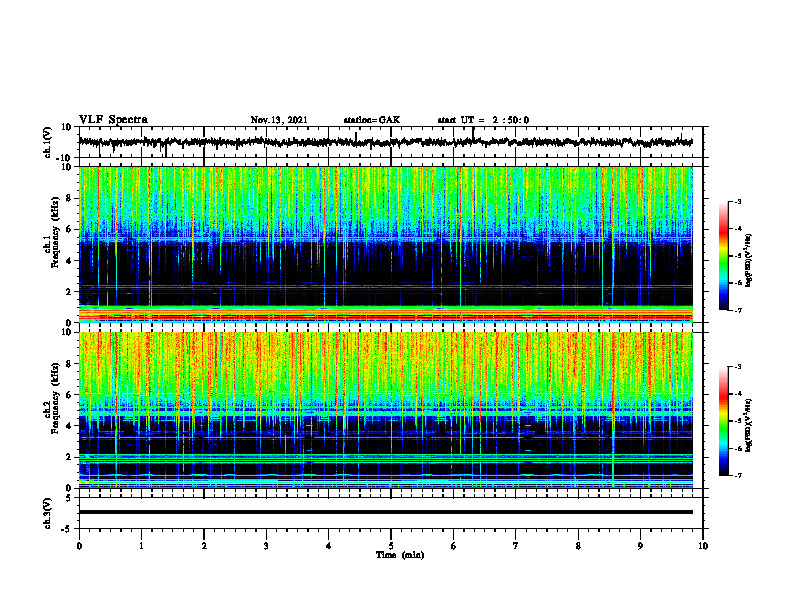Click the "4" kHz tick on ch.1 spectrogram axis
This screenshot has height=612, width=792.
pyautogui.click(x=69, y=261)
